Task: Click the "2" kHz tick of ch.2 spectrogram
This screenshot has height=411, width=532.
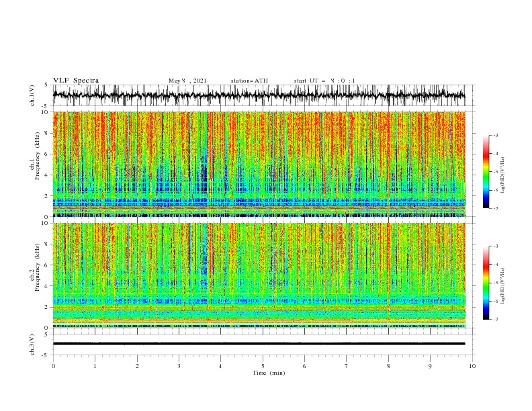Action: pos(48,307)
